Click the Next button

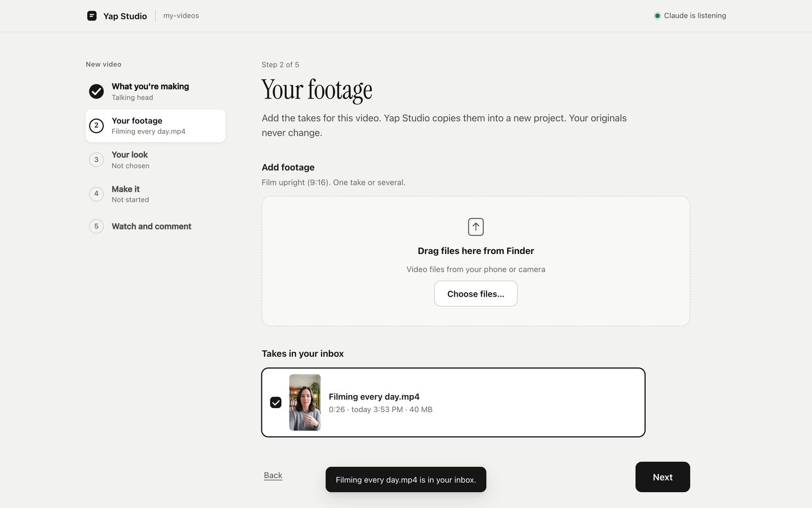pos(662,477)
